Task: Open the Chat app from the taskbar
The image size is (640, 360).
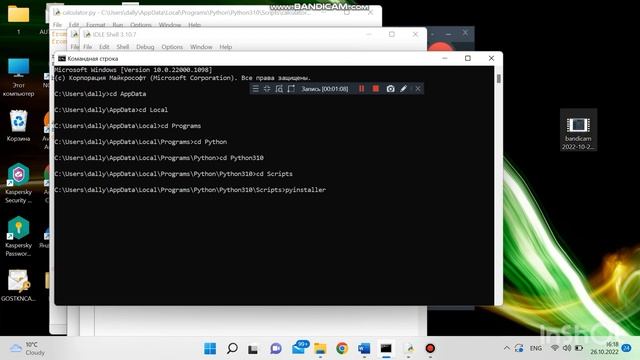Action: pyautogui.click(x=276, y=348)
